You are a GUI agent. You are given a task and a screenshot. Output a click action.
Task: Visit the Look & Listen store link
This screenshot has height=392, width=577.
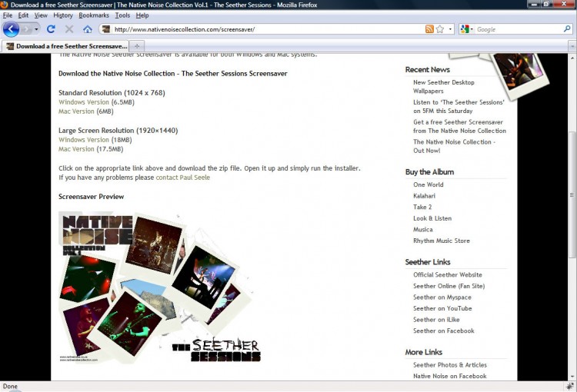pyautogui.click(x=432, y=218)
